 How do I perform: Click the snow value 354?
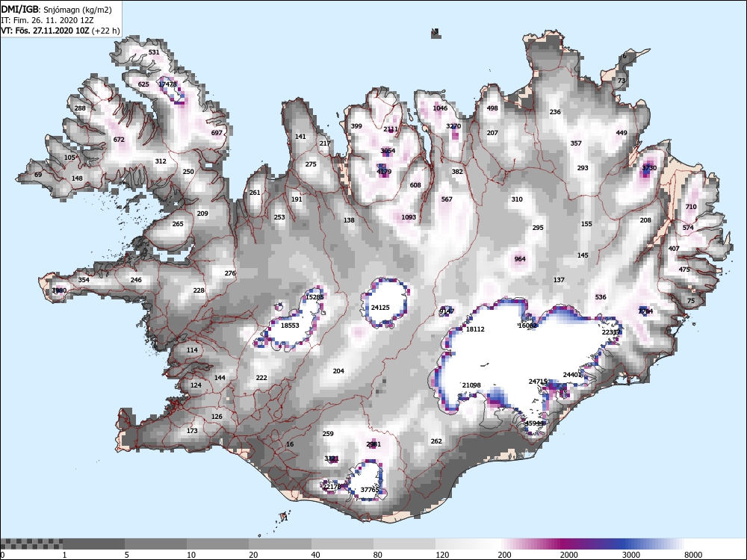[84, 280]
